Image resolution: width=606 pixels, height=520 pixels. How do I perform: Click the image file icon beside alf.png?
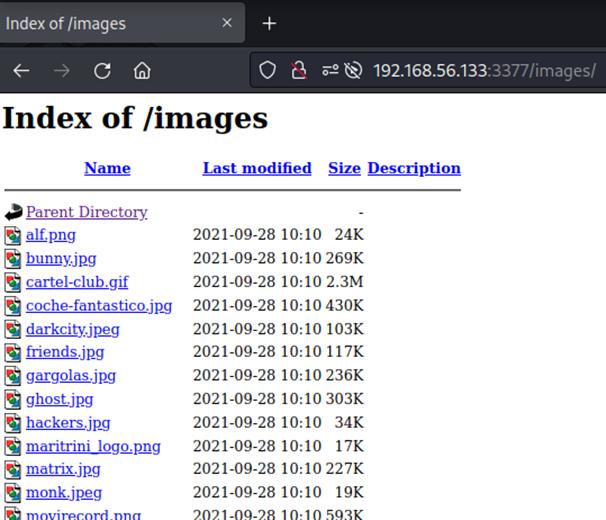pyautogui.click(x=13, y=236)
